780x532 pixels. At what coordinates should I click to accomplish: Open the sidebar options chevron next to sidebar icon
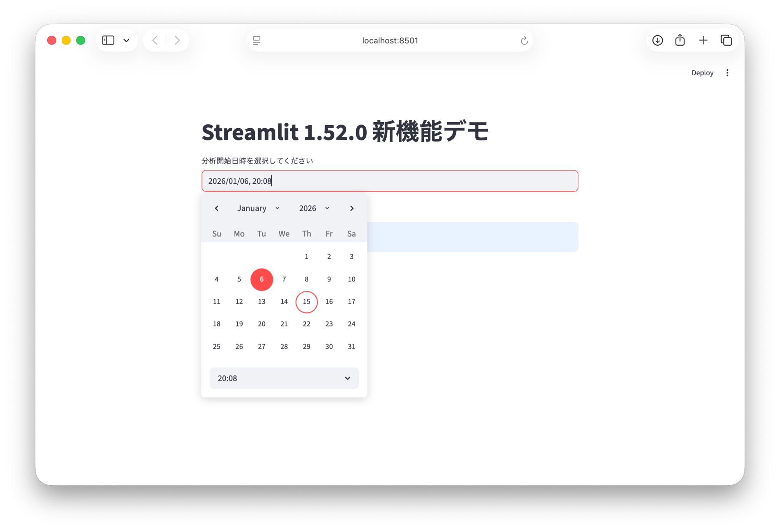coord(126,40)
